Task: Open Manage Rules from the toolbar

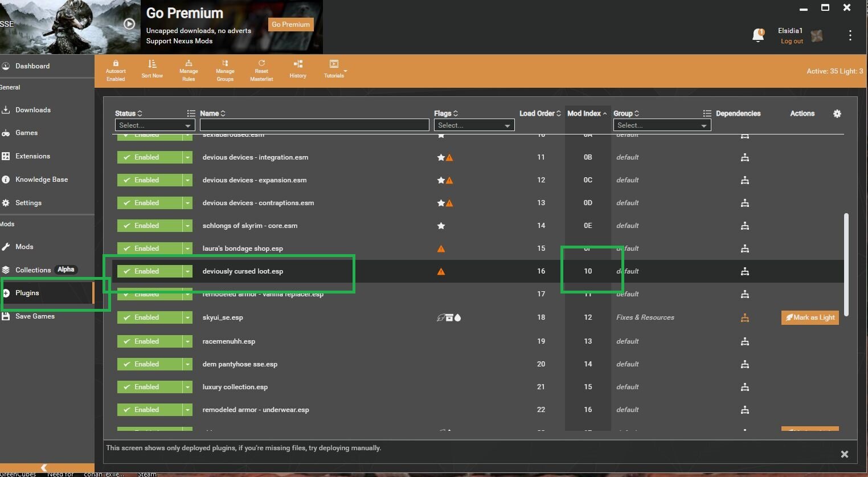Action: pos(189,71)
